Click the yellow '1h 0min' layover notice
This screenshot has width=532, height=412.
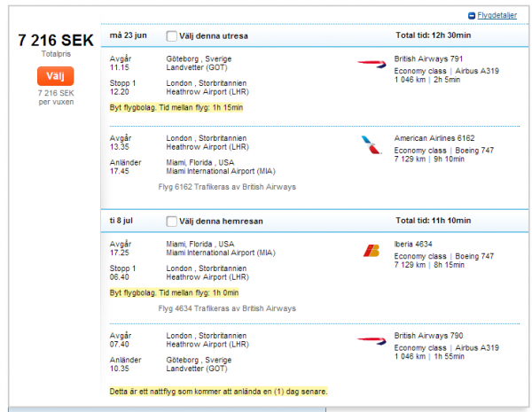click(174, 292)
